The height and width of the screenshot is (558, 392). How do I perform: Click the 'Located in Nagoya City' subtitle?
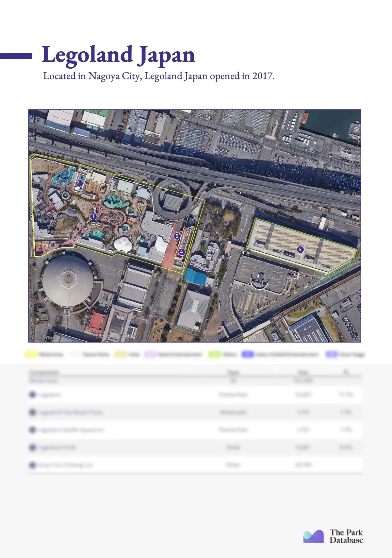159,76
